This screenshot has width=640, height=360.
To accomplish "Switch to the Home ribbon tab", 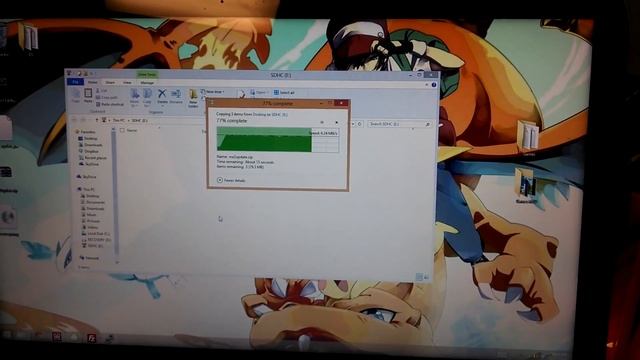I will point(93,82).
